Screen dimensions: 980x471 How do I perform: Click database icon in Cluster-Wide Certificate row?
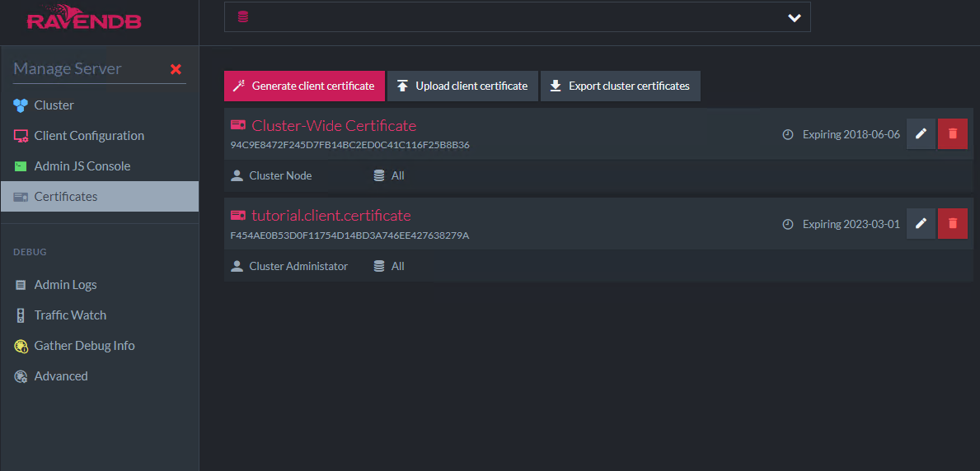tap(379, 175)
